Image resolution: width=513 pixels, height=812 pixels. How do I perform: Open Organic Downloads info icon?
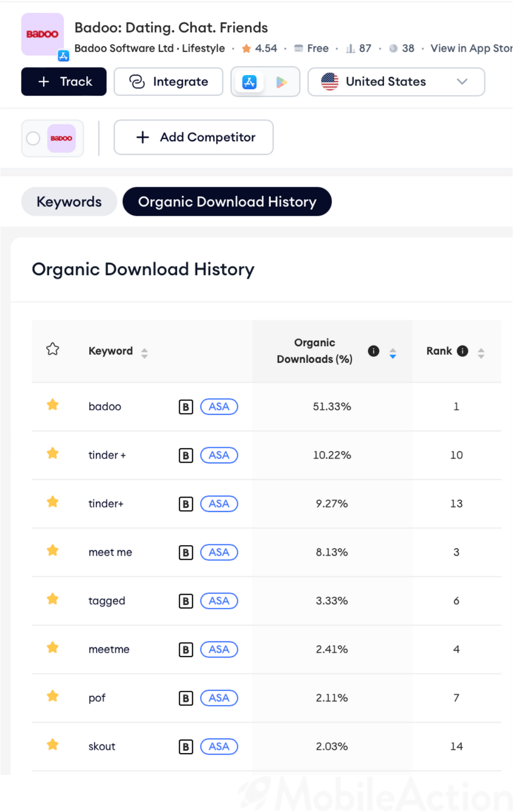[374, 351]
